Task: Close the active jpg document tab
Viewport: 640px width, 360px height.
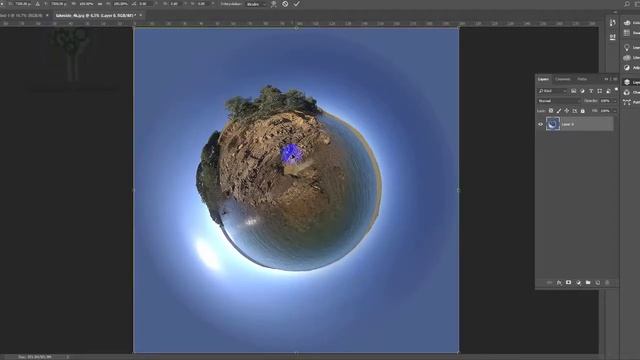Action: [141, 15]
